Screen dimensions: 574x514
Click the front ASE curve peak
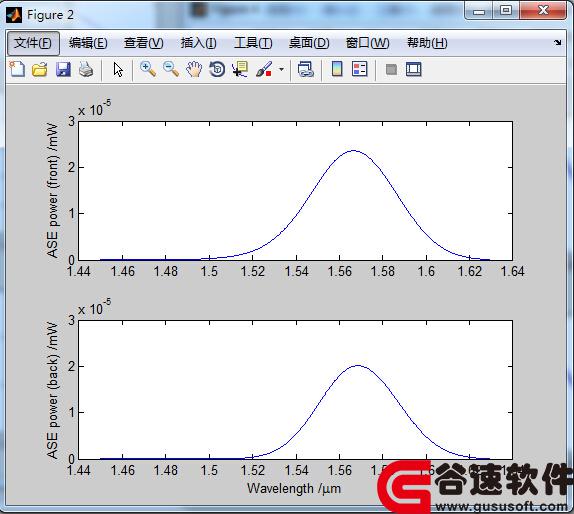[353, 150]
